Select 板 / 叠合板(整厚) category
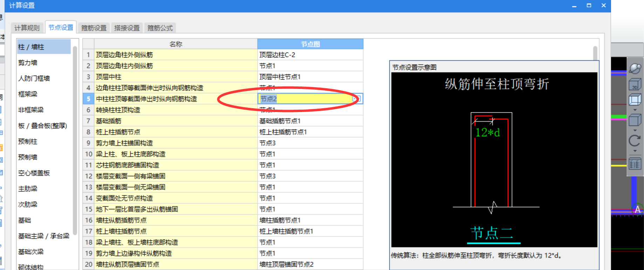644x270 pixels. click(x=44, y=126)
